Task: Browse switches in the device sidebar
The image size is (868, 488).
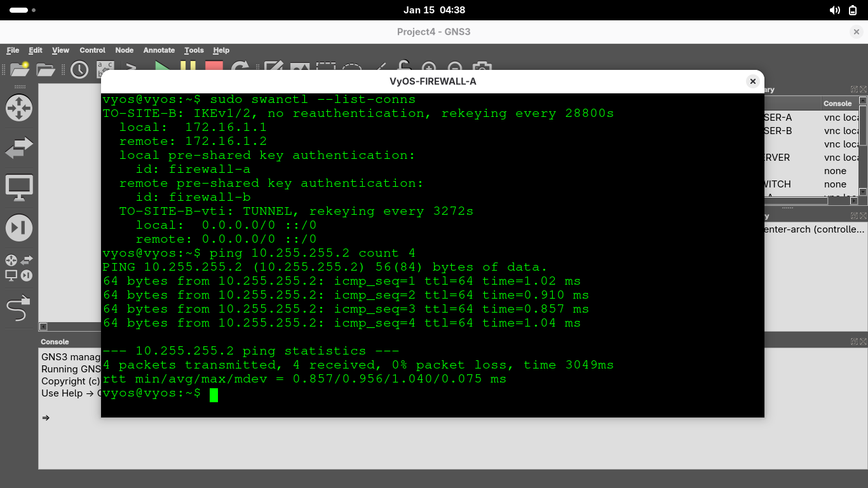Action: (x=18, y=148)
